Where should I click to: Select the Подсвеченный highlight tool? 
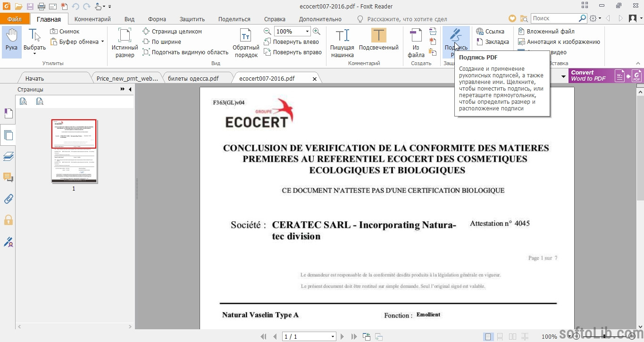click(378, 39)
